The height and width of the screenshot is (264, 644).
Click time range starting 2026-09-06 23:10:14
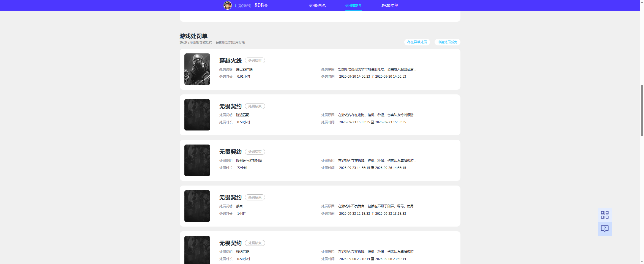372,259
